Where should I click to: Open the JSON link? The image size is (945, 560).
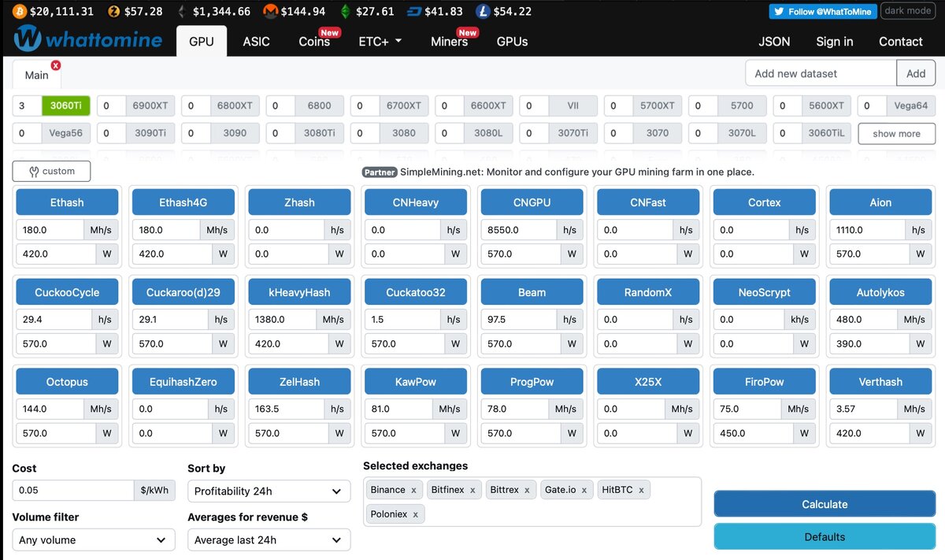[774, 41]
